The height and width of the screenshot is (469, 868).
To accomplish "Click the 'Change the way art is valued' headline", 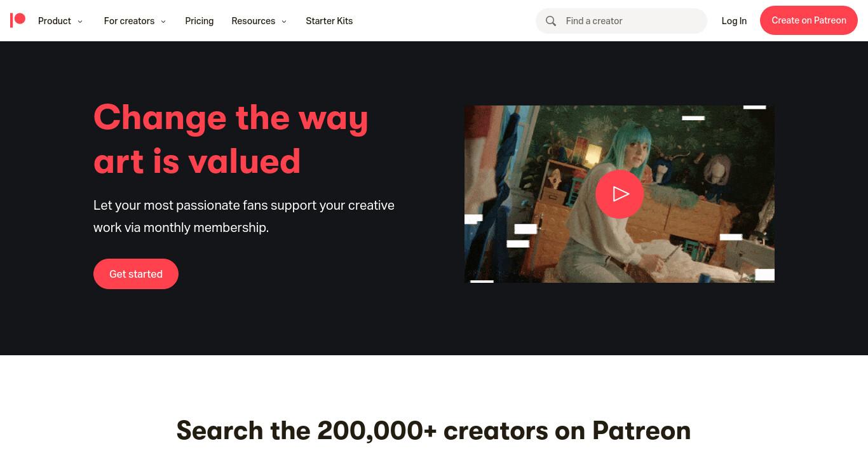I will (x=231, y=139).
